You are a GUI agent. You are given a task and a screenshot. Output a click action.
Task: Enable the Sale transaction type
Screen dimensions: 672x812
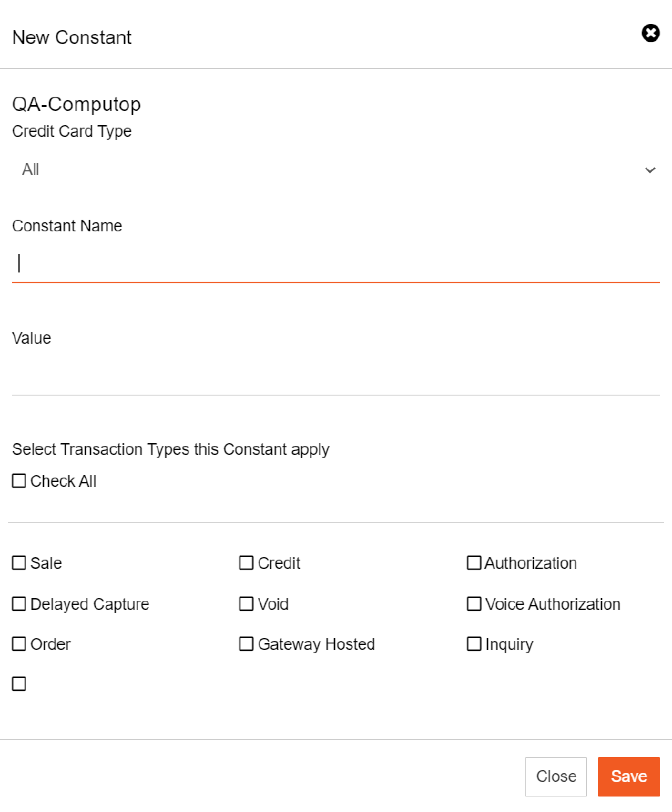pos(19,563)
